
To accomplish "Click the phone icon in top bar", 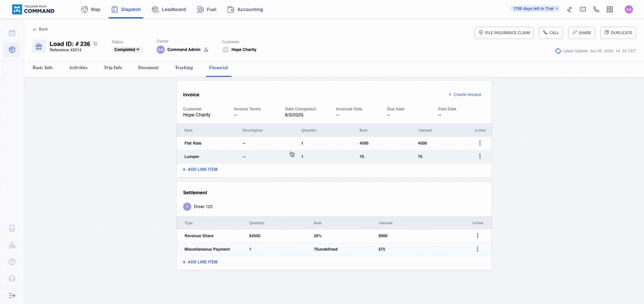I will pyautogui.click(x=596, y=9).
